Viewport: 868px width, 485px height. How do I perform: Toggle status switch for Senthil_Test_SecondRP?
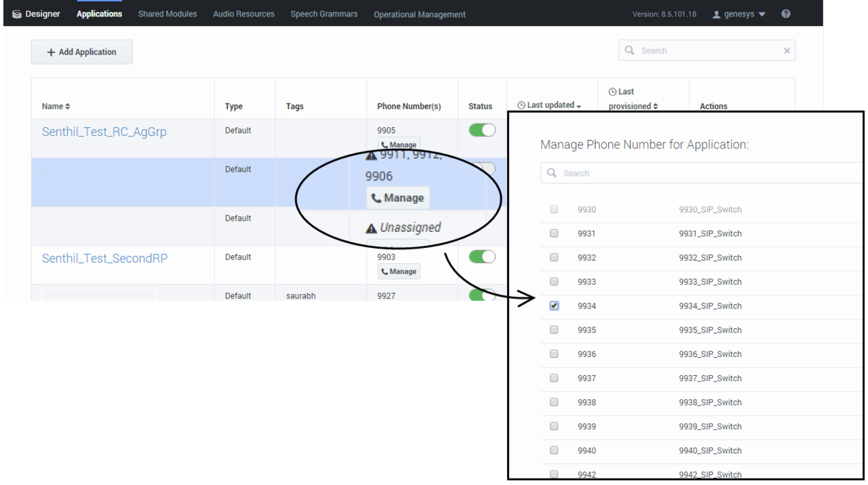click(482, 257)
